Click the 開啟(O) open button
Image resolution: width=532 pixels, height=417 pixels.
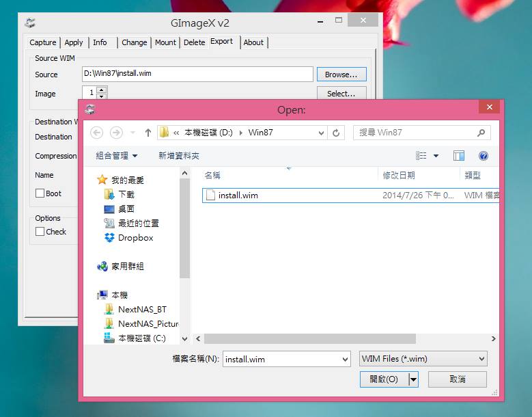pyautogui.click(x=384, y=379)
